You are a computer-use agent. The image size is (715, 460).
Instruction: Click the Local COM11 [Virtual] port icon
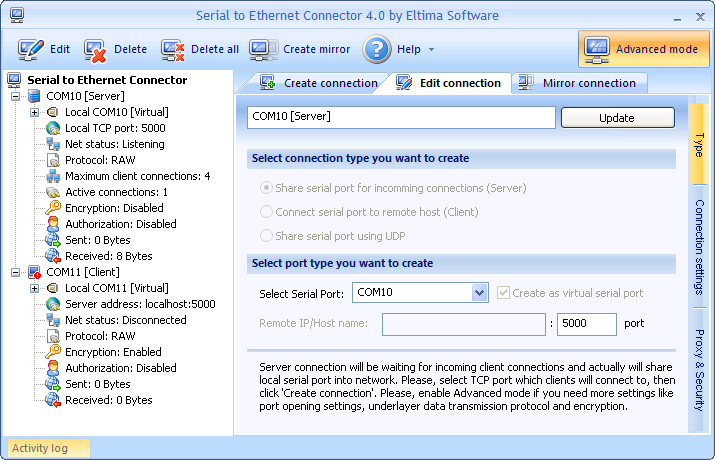(x=53, y=288)
